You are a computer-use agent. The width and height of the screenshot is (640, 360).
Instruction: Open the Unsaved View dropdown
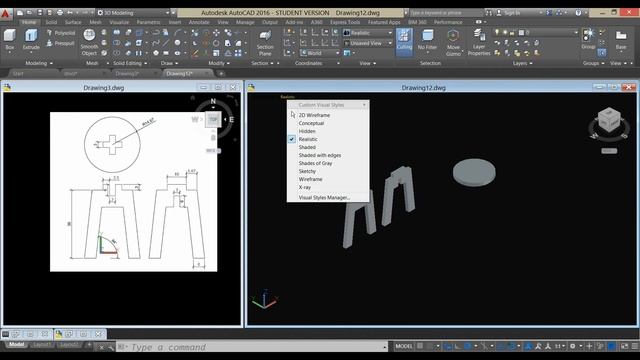(x=368, y=43)
